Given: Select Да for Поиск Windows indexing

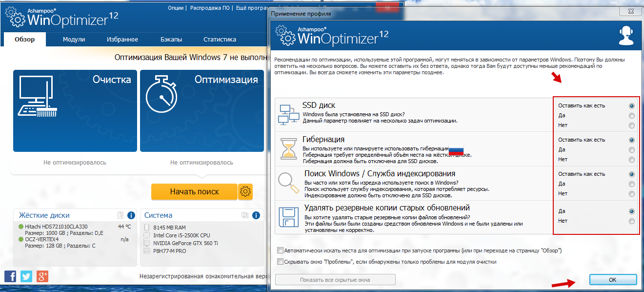Looking at the screenshot, I should point(632,184).
